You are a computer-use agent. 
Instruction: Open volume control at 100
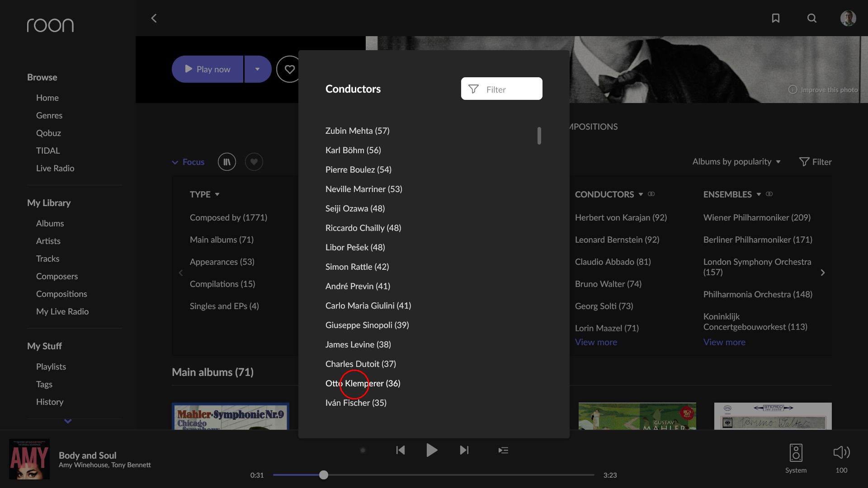point(841,458)
